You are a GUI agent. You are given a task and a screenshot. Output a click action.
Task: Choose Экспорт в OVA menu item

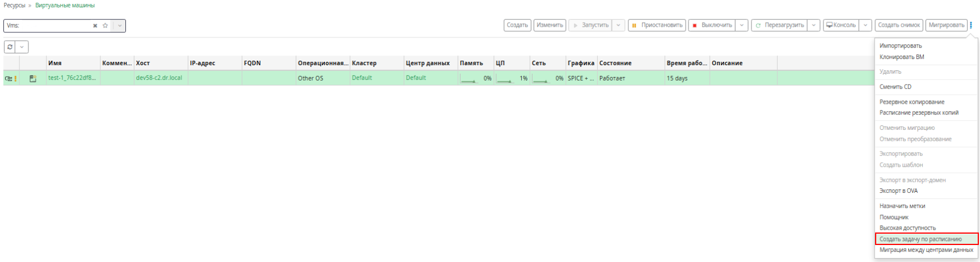coord(898,191)
